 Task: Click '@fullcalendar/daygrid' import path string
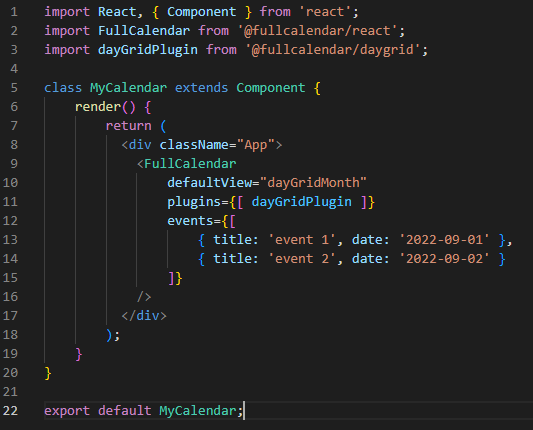(x=333, y=50)
